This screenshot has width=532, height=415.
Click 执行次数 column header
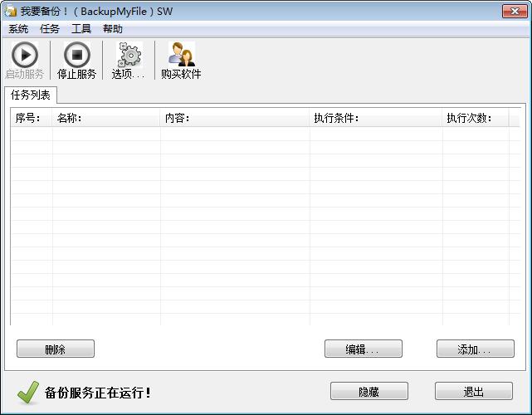point(476,118)
